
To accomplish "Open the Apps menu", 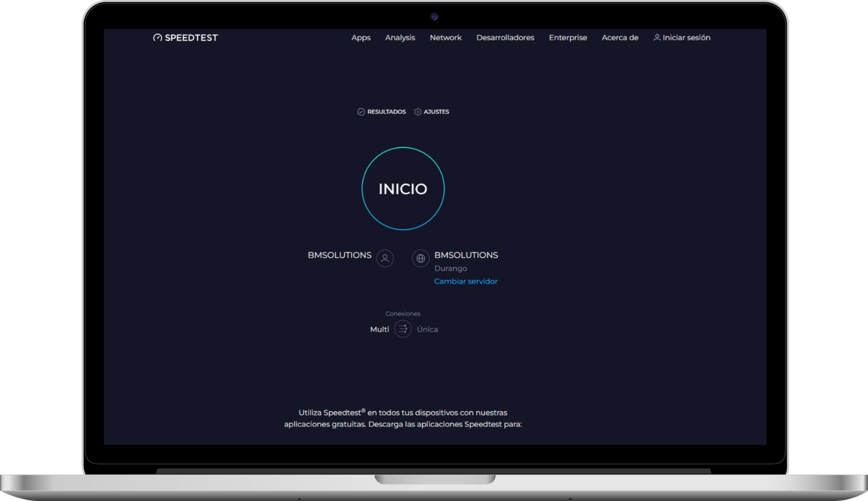I will click(361, 38).
